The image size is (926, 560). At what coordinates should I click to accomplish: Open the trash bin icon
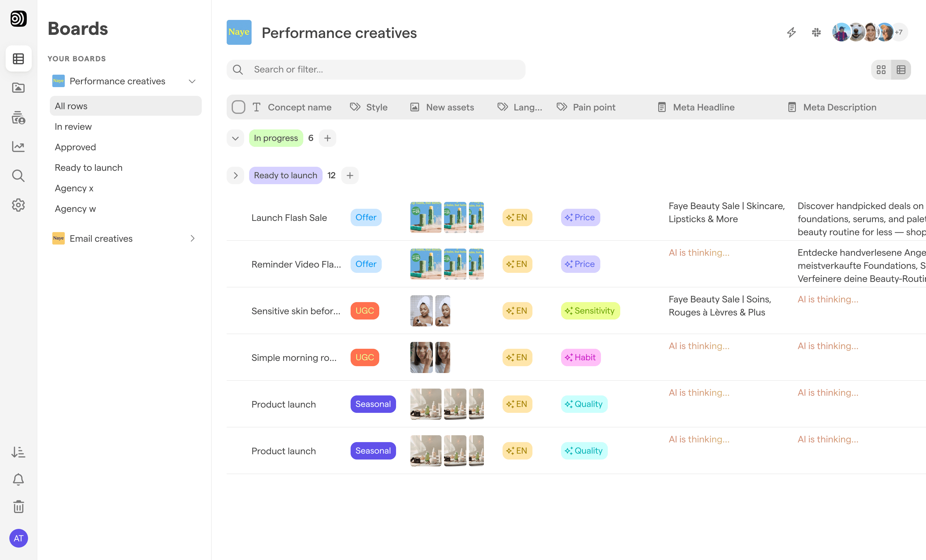click(x=18, y=507)
